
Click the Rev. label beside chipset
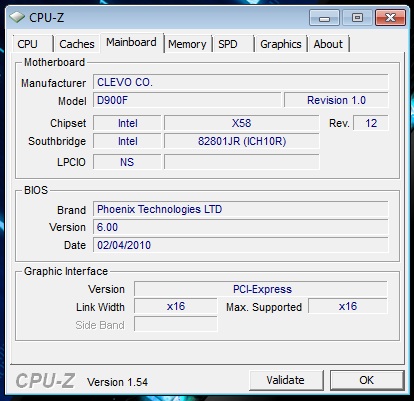pos(339,123)
